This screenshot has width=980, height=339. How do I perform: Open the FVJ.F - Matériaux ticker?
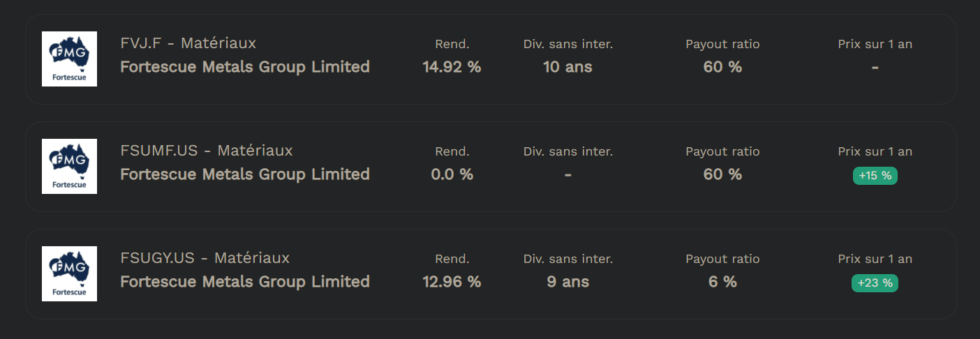point(188,43)
